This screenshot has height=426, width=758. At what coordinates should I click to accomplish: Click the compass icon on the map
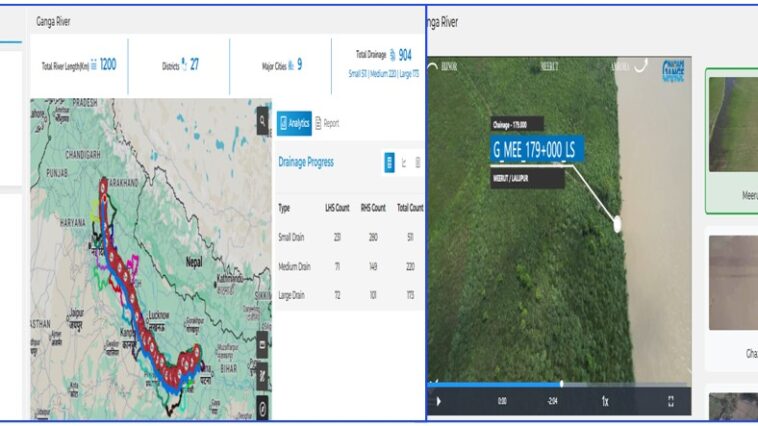point(262,407)
